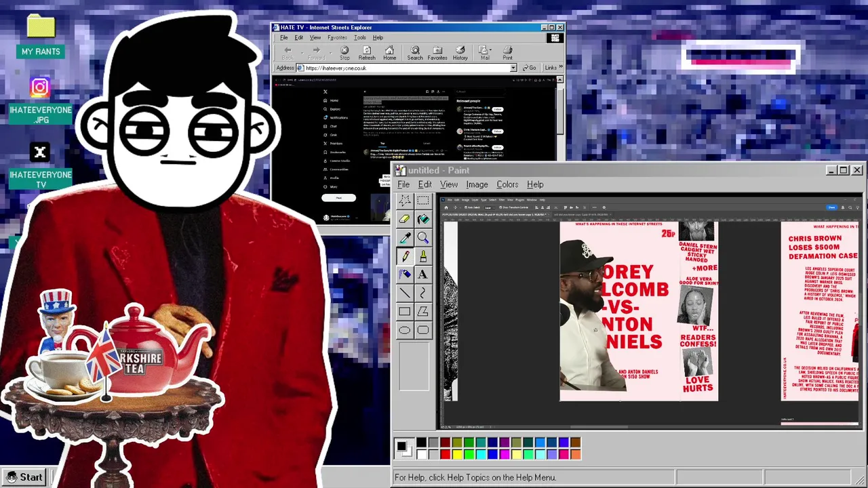Click the Home item in X sidebar
This screenshot has height=488, width=868.
point(332,100)
